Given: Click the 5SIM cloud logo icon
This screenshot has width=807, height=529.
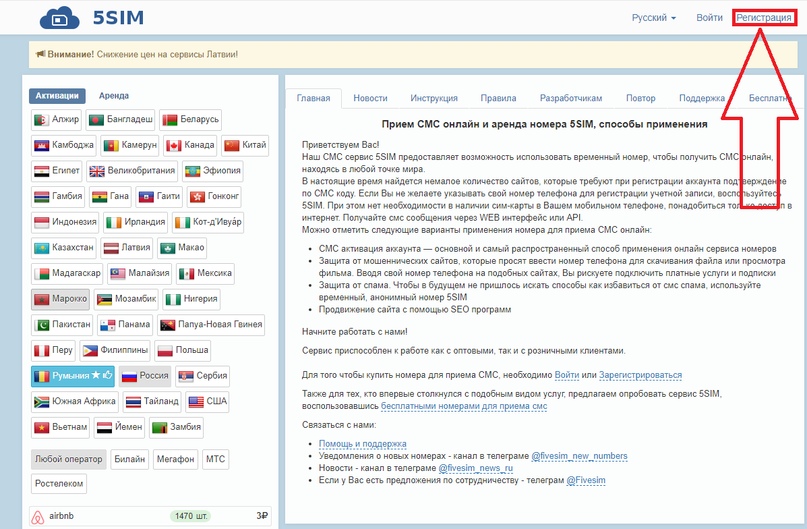Looking at the screenshot, I should [x=66, y=18].
